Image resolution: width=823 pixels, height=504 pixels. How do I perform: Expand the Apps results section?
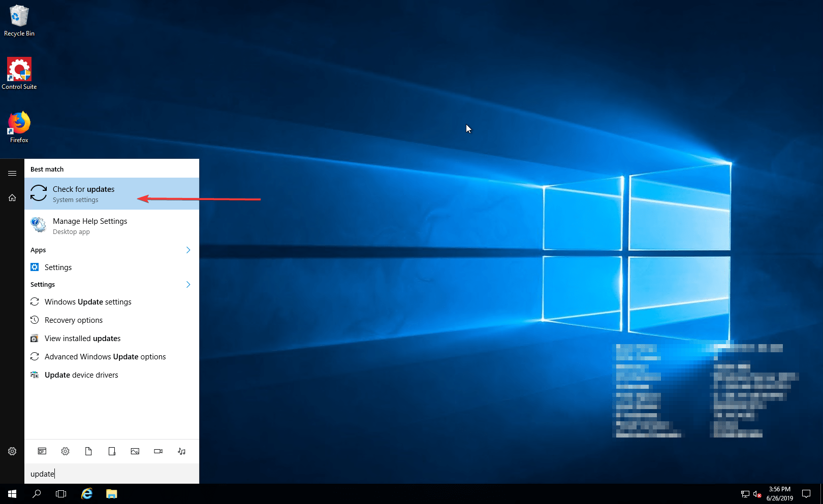coord(188,250)
